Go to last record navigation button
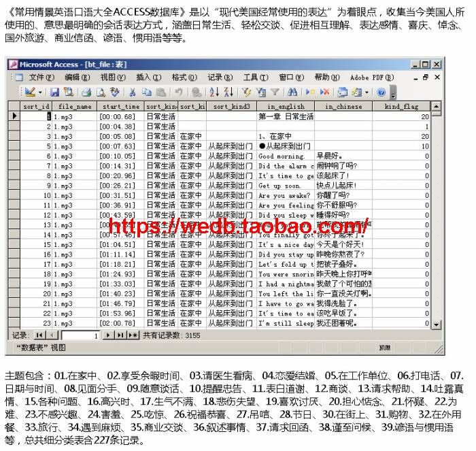This screenshot has height=451, width=476. coord(120,335)
